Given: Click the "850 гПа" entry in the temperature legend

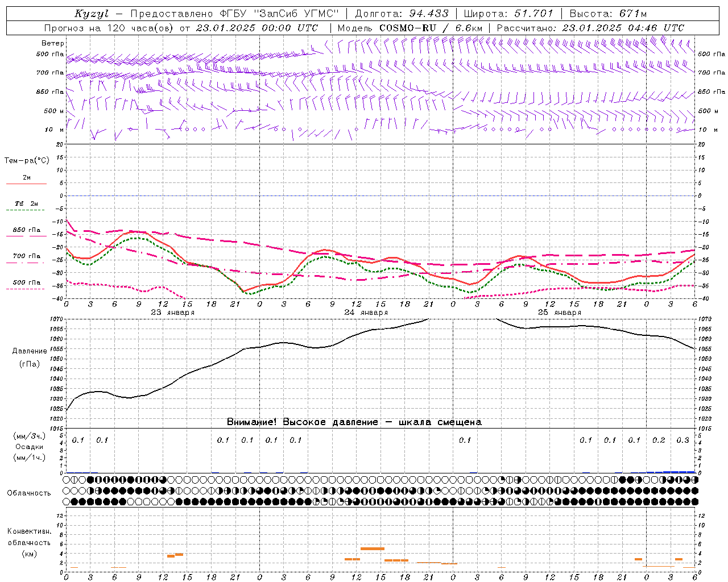Looking at the screenshot, I should point(27,230).
